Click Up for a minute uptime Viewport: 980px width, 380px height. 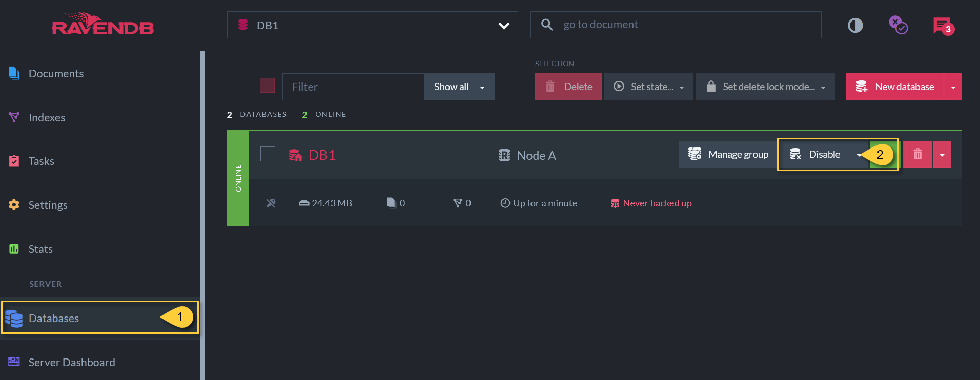[539, 203]
